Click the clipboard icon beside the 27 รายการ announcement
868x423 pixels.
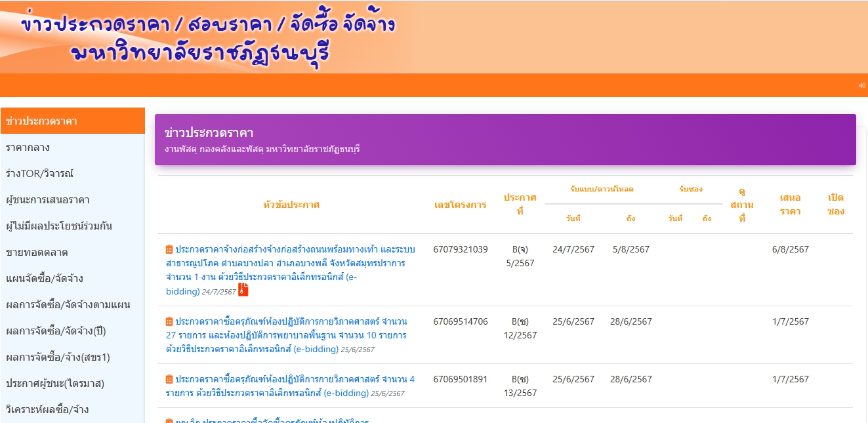[169, 321]
